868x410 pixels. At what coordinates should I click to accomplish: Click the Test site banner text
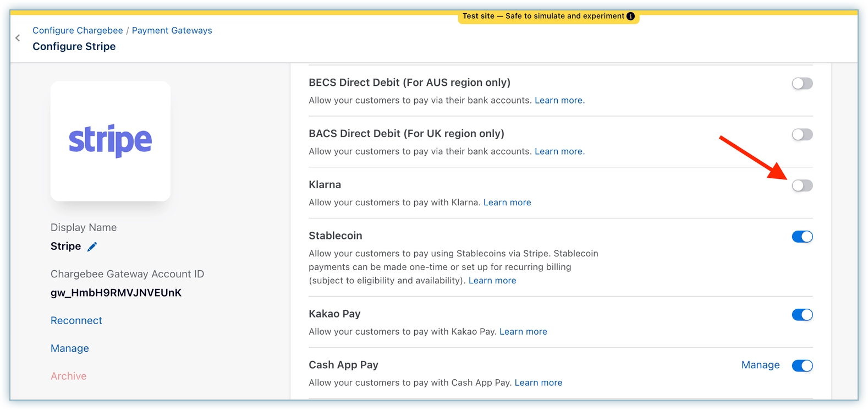click(x=543, y=16)
